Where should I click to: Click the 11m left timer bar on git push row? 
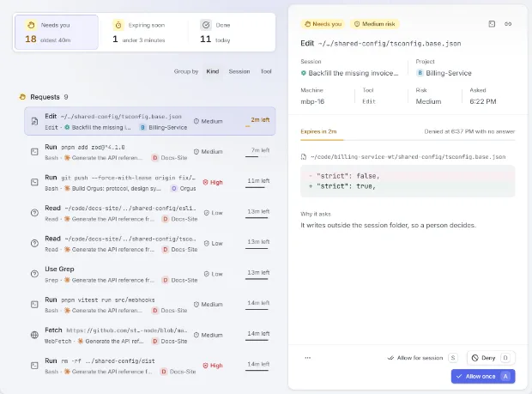coord(257,187)
